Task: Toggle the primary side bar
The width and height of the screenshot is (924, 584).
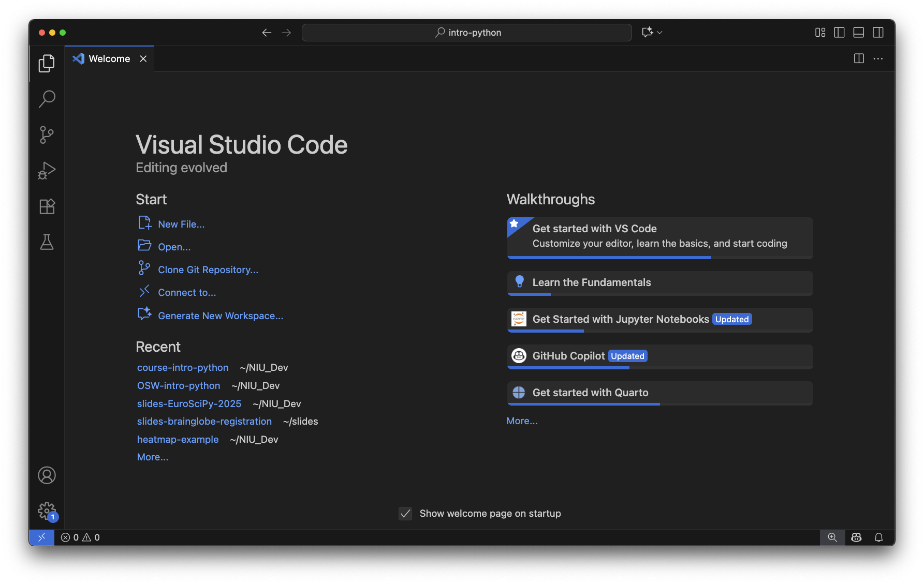Action: (839, 33)
